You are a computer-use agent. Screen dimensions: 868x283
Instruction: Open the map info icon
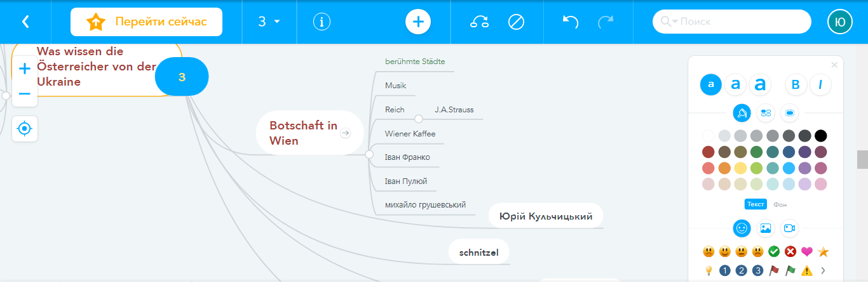(322, 22)
